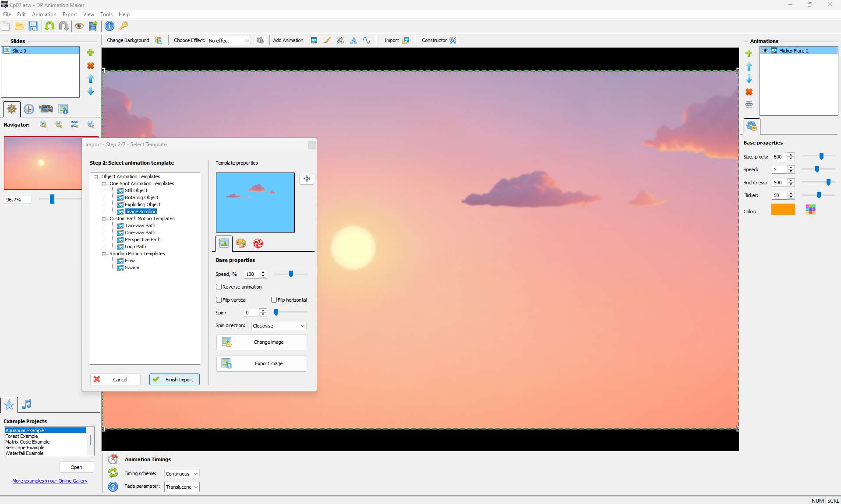The image size is (841, 504).
Task: Open the Export menu
Action: 70,14
